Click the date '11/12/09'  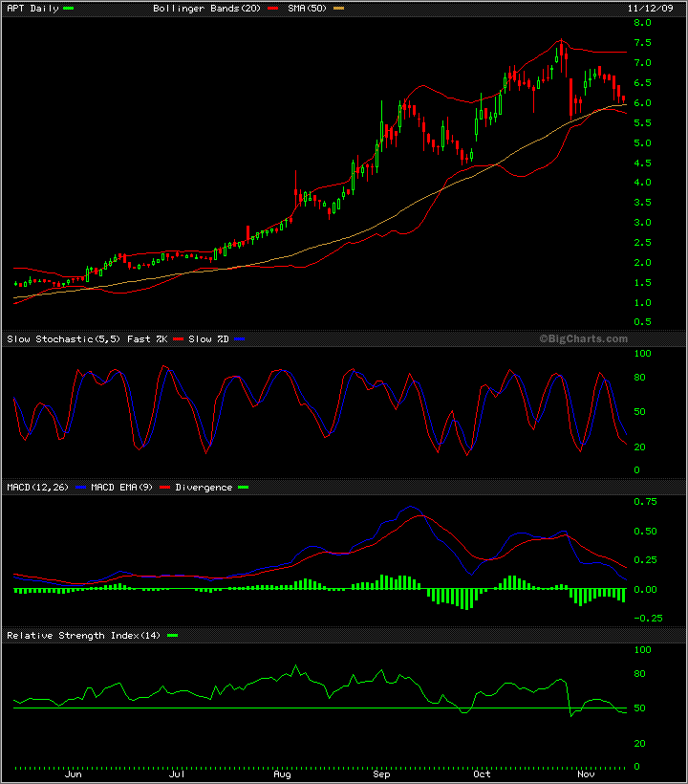651,9
